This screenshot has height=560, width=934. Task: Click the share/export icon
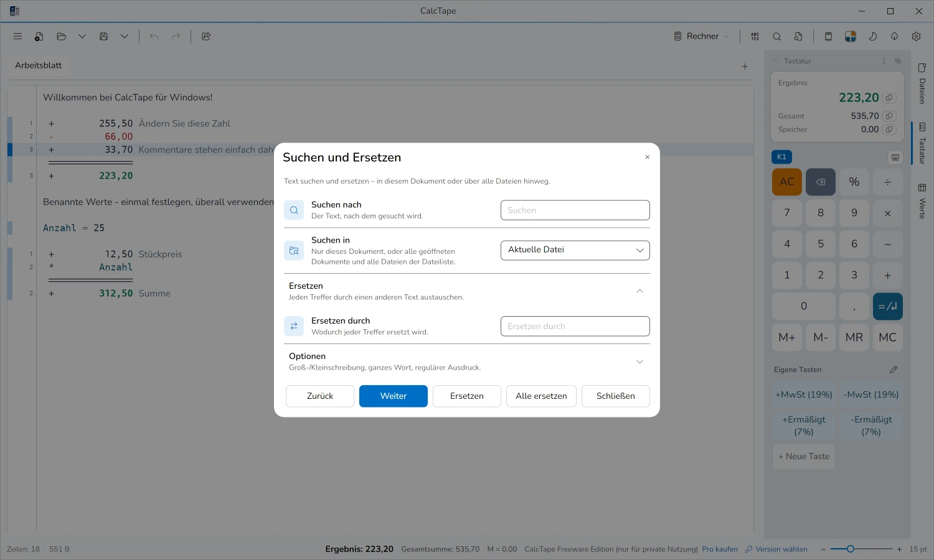click(x=206, y=36)
